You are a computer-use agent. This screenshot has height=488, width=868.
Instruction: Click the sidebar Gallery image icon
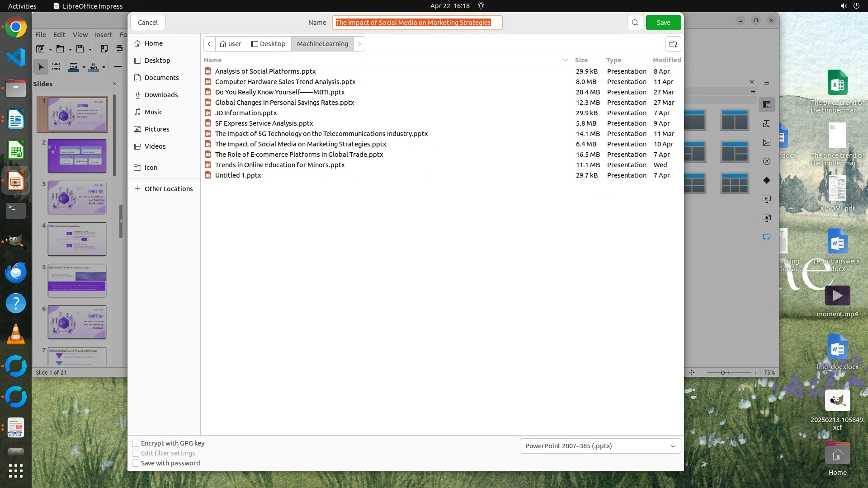(767, 142)
